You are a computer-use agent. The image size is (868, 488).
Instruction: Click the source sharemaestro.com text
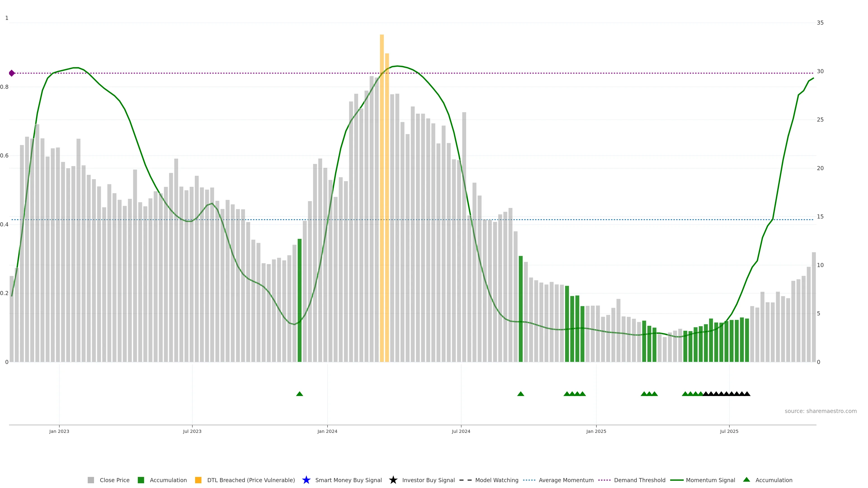(x=821, y=411)
